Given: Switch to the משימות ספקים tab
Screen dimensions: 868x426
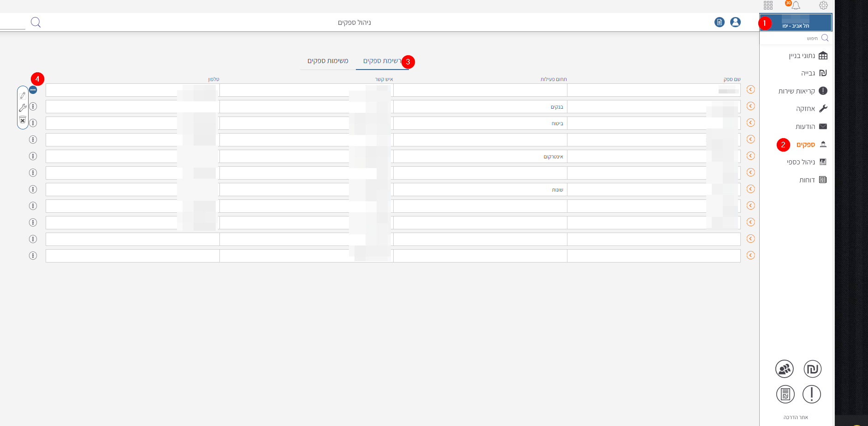Looking at the screenshot, I should pyautogui.click(x=328, y=61).
